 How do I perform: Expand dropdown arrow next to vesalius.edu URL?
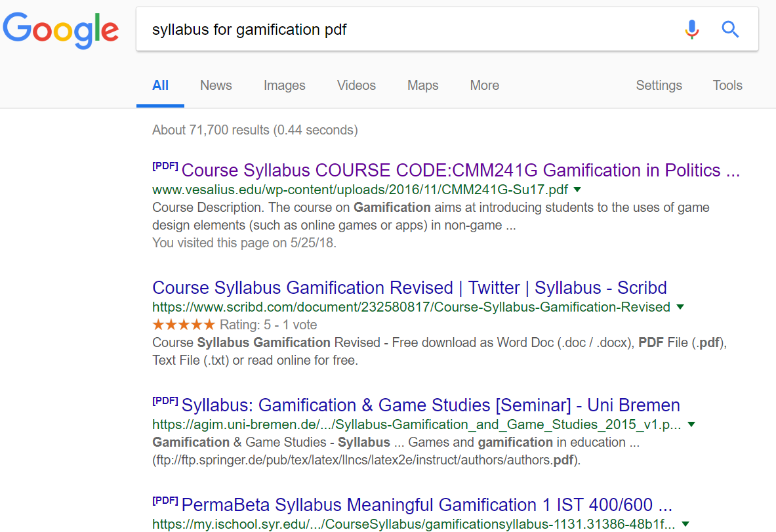577,190
